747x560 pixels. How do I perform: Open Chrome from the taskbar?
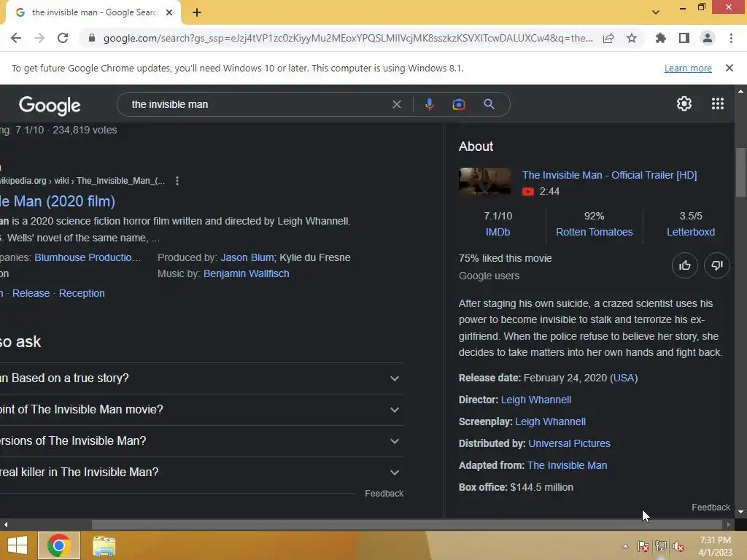coord(59,545)
